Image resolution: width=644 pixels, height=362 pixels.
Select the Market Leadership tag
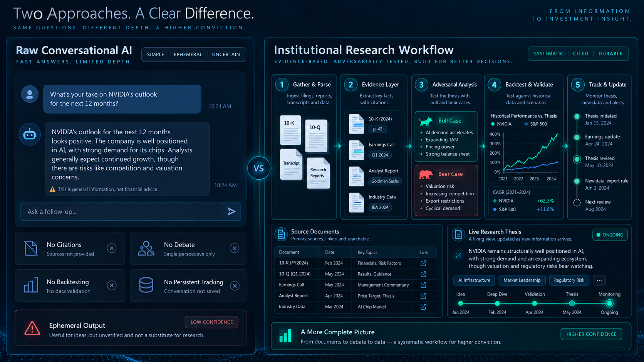[522, 280]
